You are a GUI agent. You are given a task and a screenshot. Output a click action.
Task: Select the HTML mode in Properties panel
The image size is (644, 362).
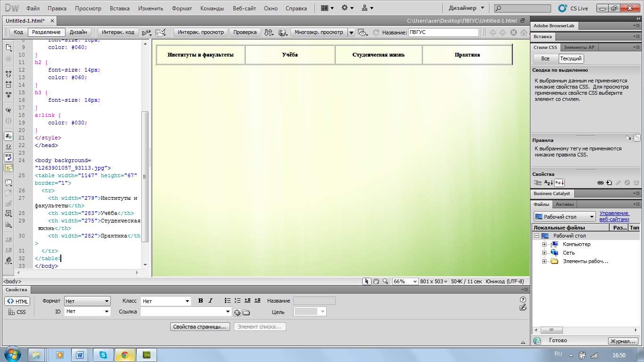(x=17, y=302)
